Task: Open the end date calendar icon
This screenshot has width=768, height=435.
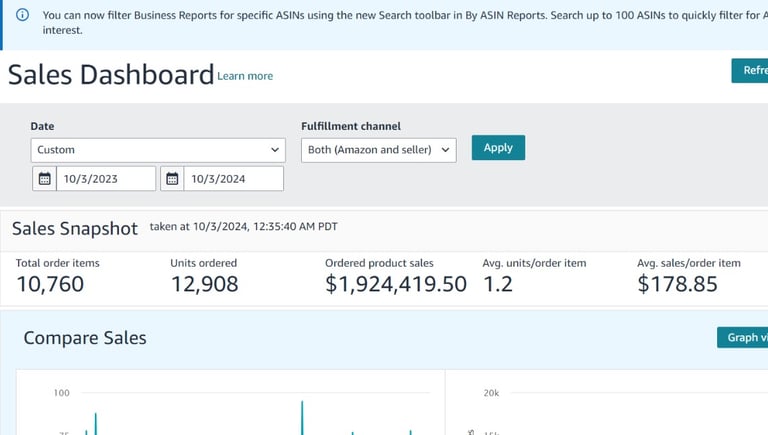Action: 172,179
